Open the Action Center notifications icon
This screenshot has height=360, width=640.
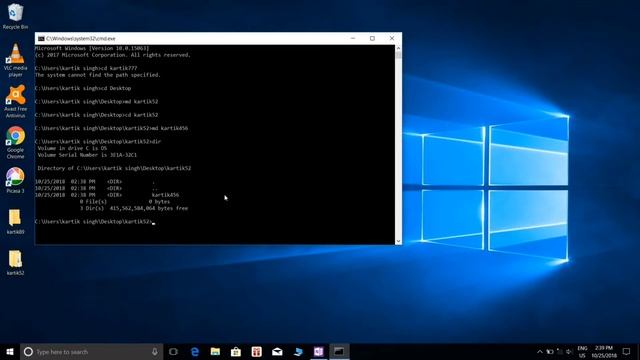(627, 351)
